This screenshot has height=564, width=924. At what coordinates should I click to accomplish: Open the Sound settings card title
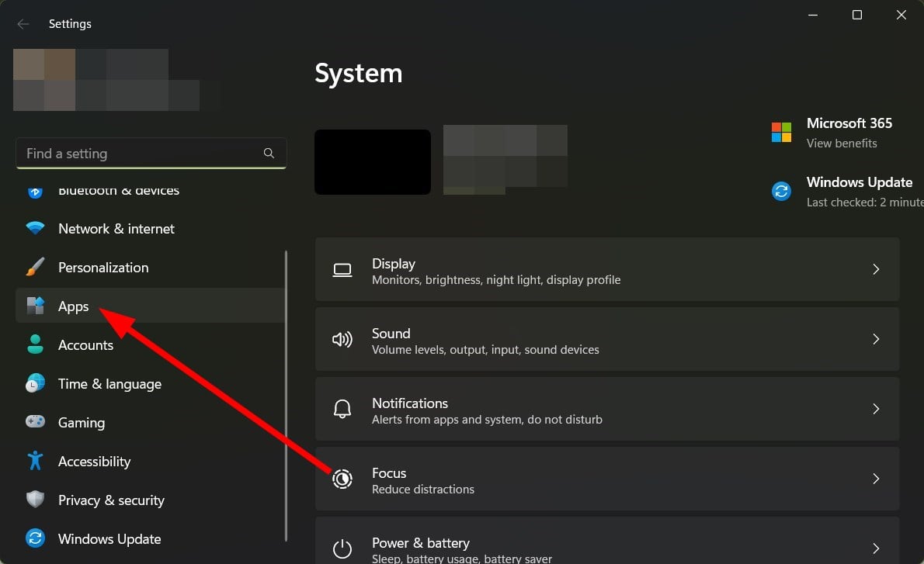click(x=391, y=334)
